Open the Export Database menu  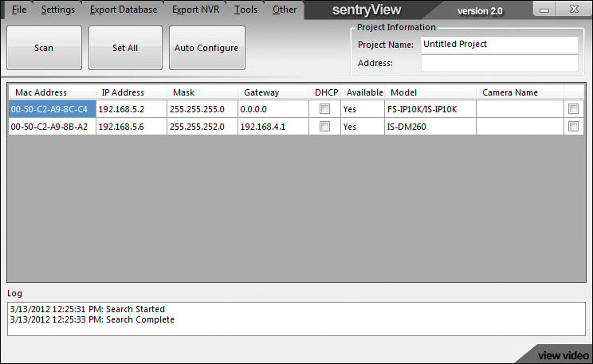[124, 10]
